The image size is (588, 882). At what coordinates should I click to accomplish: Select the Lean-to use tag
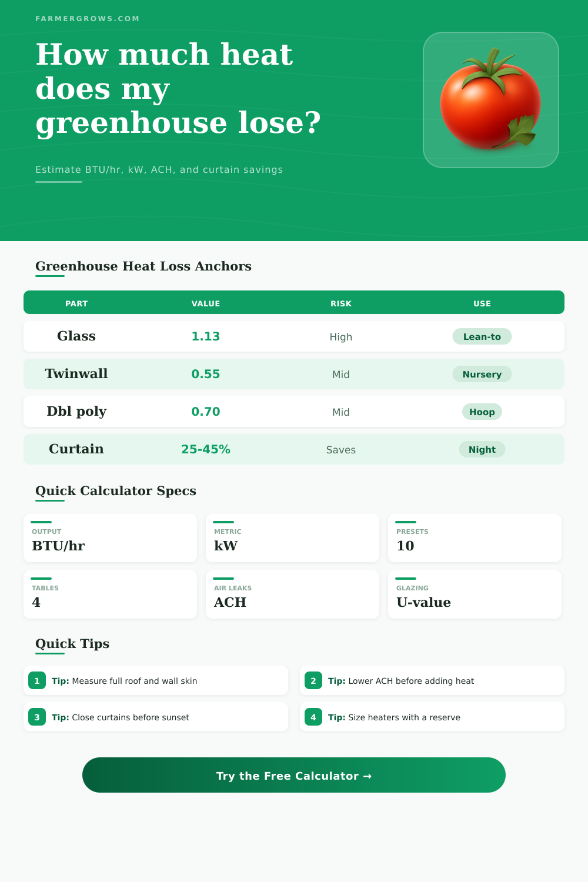[482, 336]
